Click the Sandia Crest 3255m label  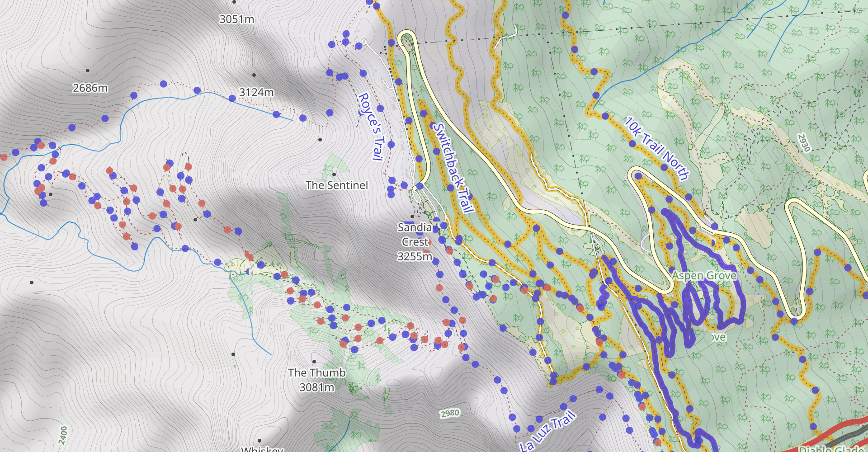point(415,242)
